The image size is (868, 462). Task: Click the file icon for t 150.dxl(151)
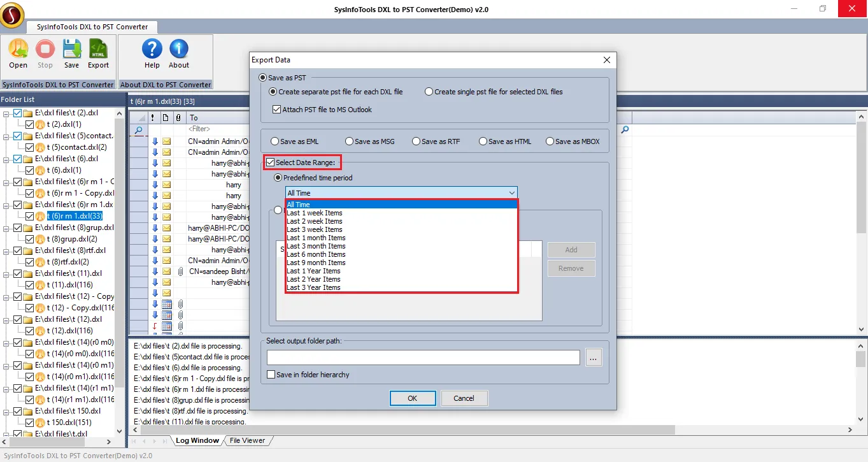(x=40, y=422)
